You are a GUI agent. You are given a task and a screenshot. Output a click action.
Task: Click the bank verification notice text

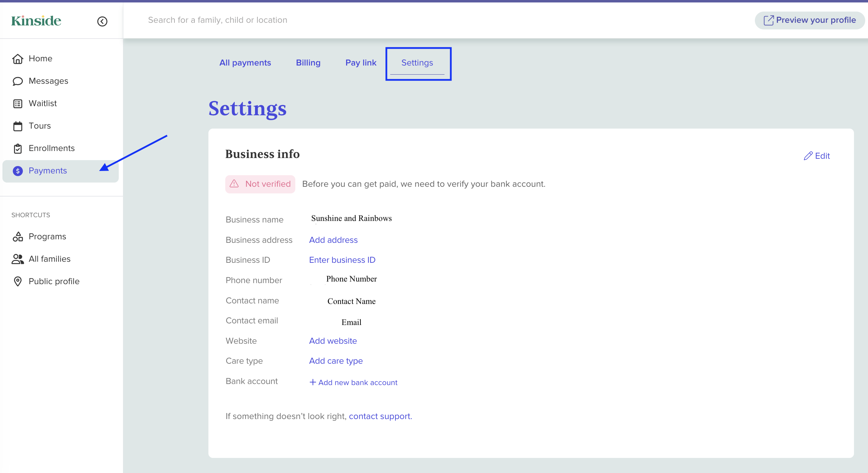424,184
